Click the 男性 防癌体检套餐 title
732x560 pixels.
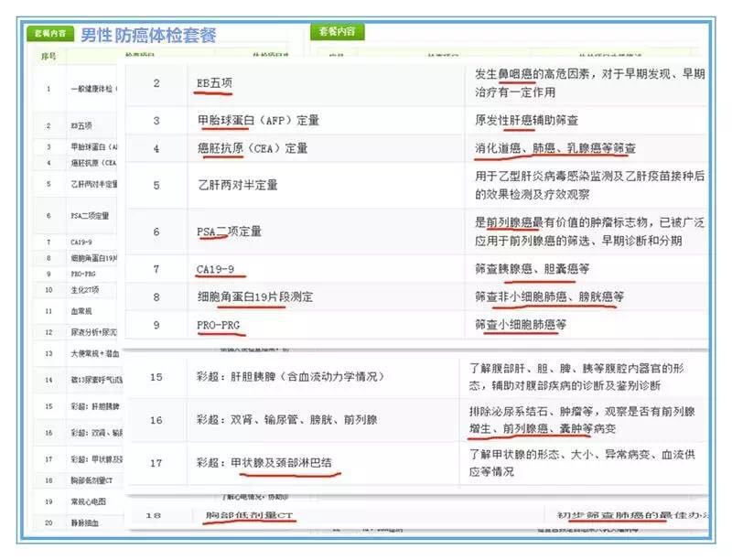[148, 35]
